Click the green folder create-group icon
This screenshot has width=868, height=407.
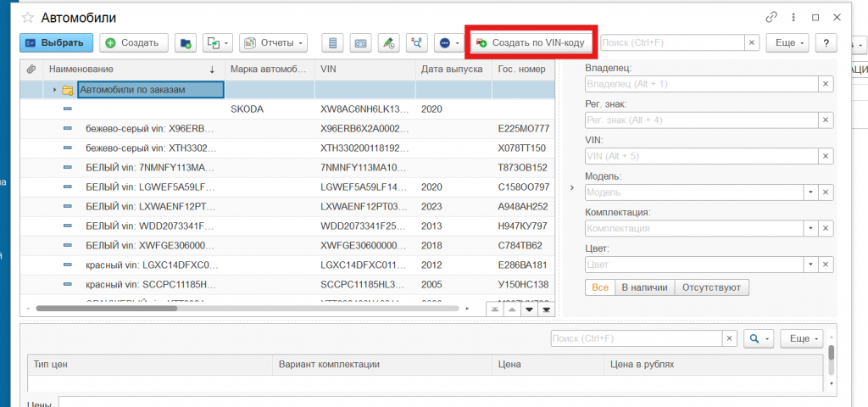(186, 42)
